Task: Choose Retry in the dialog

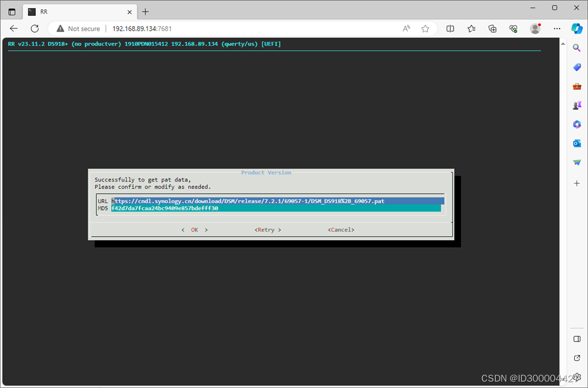Action: pos(268,230)
